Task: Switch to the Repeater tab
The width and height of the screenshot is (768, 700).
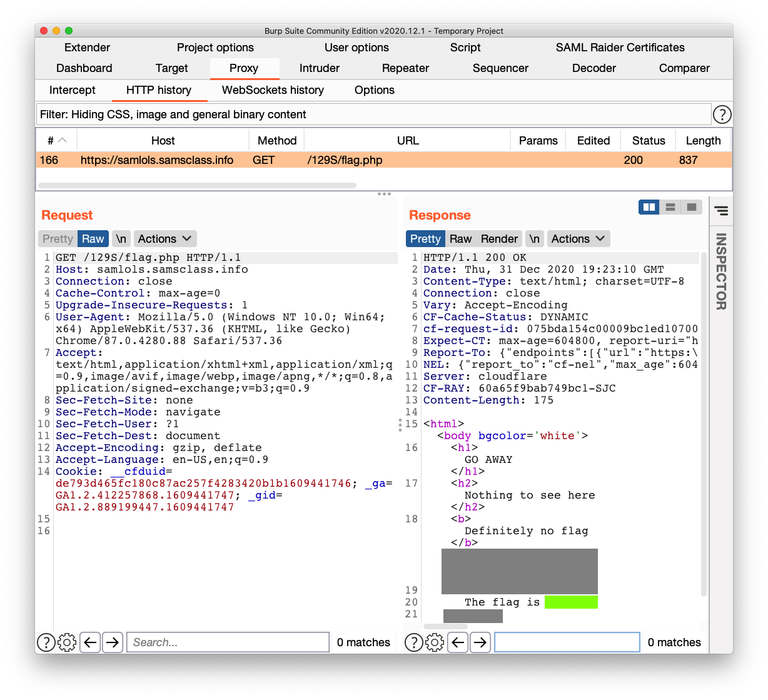Action: point(405,68)
